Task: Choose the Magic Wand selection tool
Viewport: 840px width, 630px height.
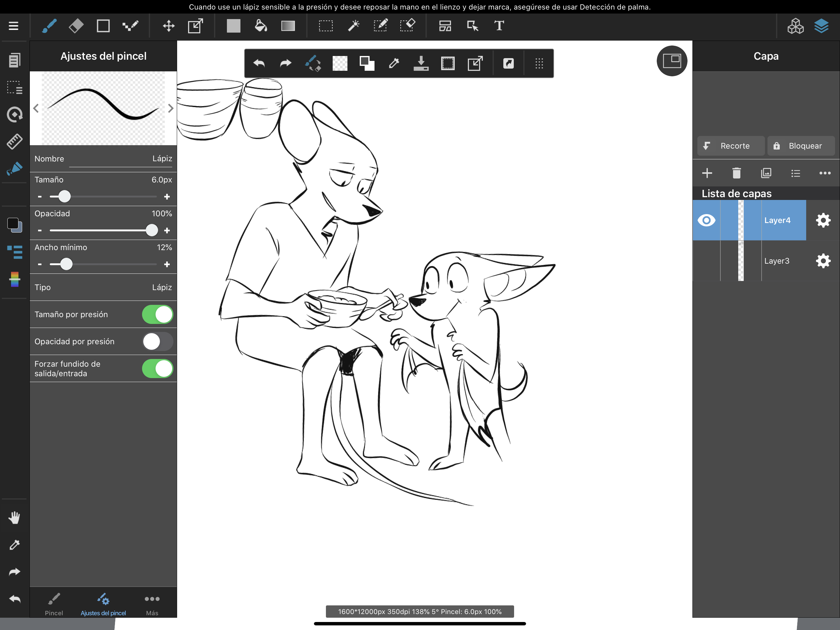Action: click(353, 26)
